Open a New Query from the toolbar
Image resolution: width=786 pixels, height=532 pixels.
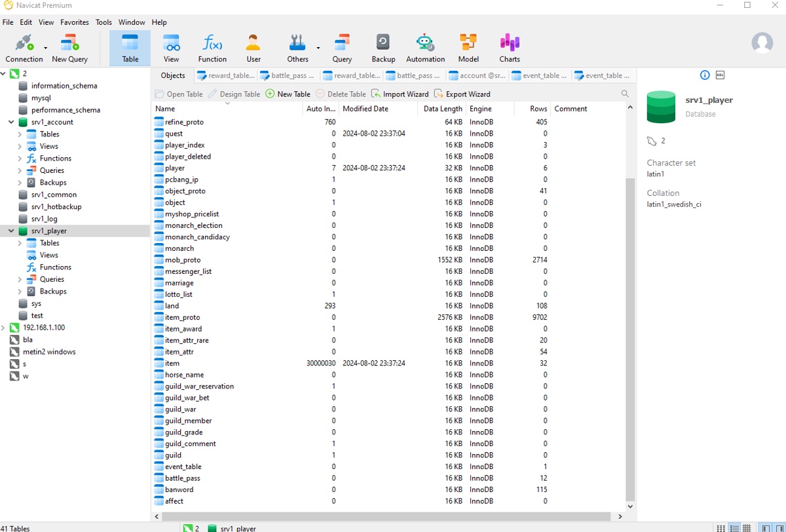pyautogui.click(x=69, y=48)
